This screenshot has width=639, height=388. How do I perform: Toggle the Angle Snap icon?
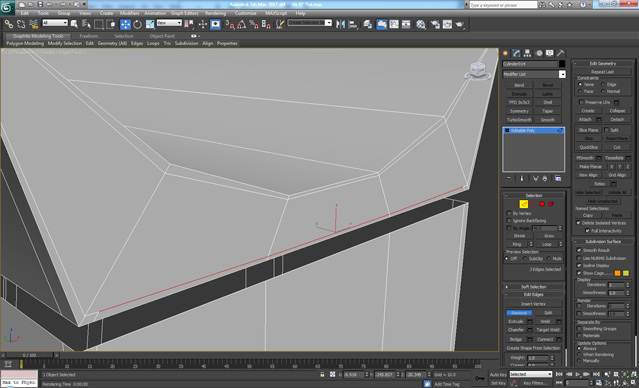pyautogui.click(x=242, y=24)
